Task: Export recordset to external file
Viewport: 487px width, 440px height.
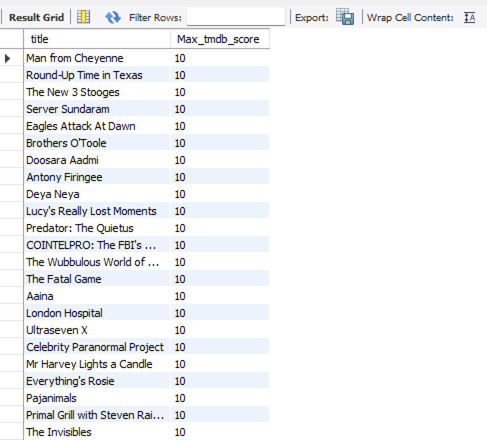Action: pos(345,17)
